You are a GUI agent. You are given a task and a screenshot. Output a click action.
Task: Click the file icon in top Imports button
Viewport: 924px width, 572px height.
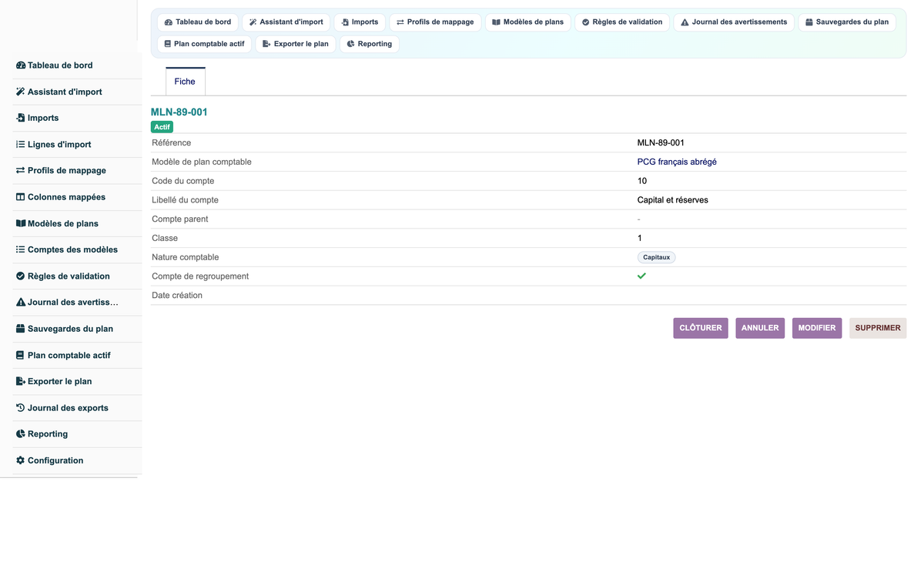coord(345,22)
